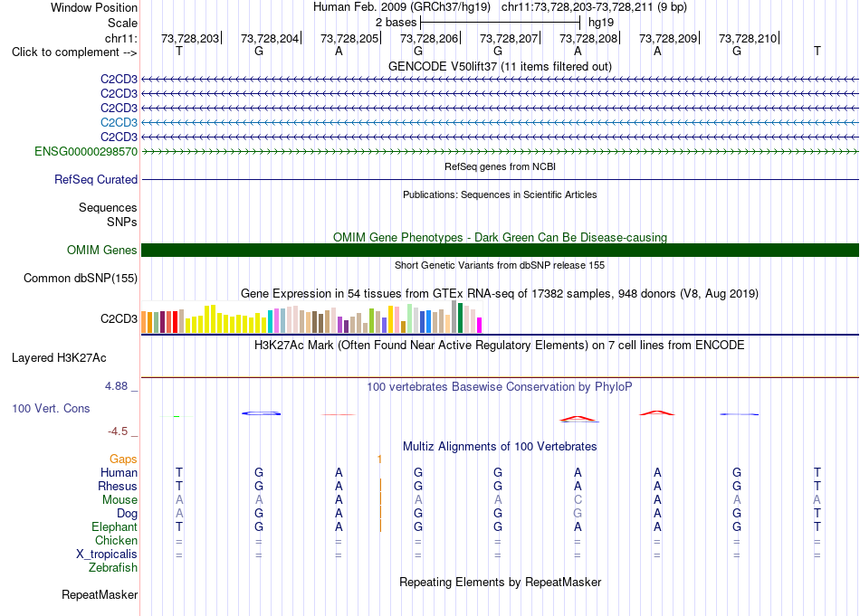Screen dimensions: 860x616
Task: Open GENCODE V50lift37 track title
Action: (501, 66)
